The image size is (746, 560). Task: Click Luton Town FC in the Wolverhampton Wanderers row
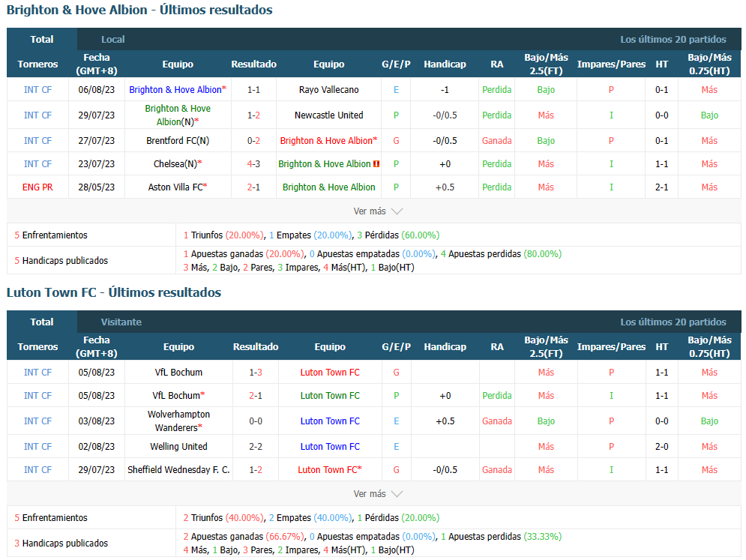[x=330, y=421]
